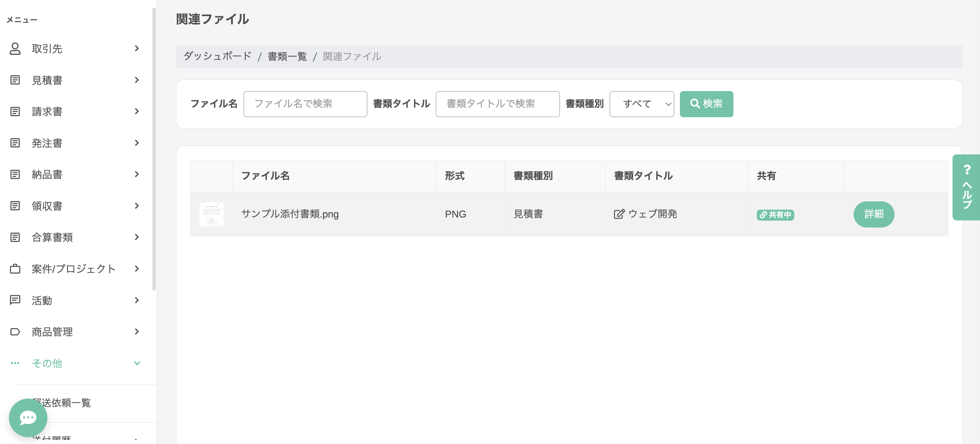This screenshot has height=444, width=980.
Task: Expand the 納品書 menu chevron
Action: pyautogui.click(x=137, y=174)
